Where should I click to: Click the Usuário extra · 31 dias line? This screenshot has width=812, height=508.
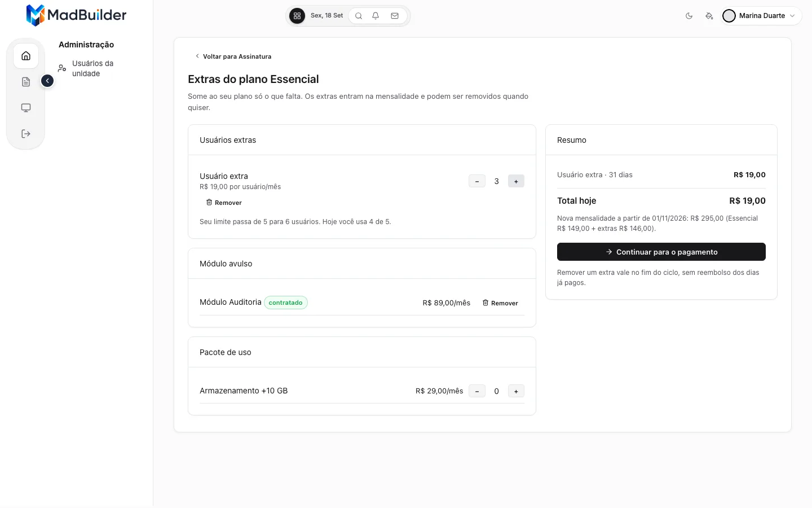(x=661, y=175)
